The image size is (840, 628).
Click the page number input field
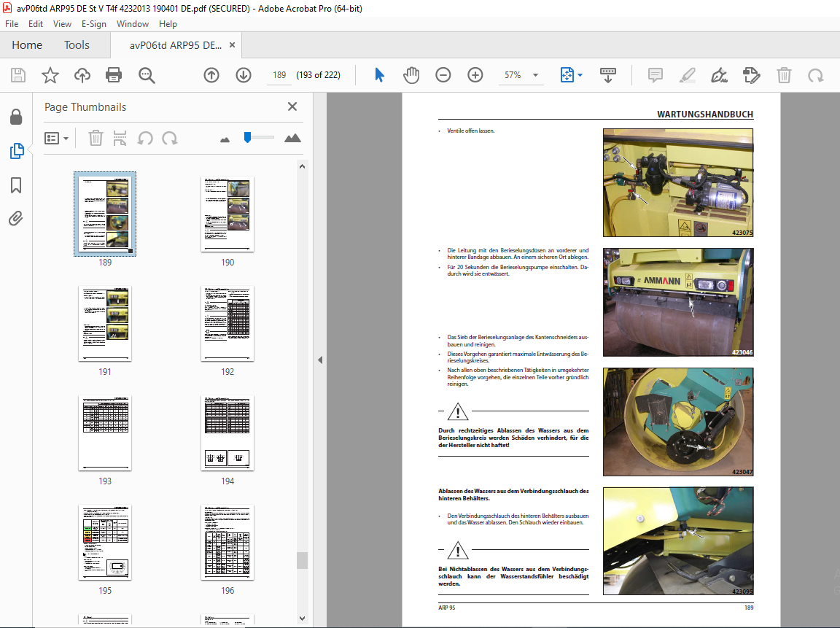click(x=279, y=75)
